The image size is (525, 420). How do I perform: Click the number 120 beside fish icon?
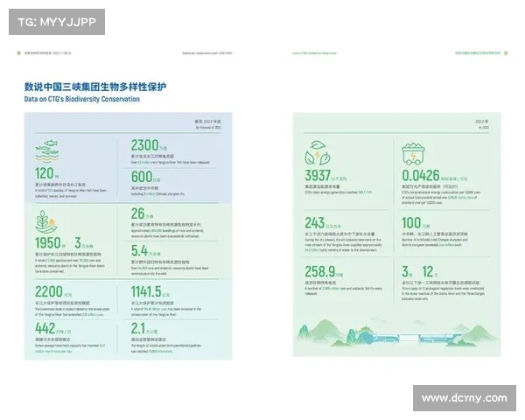click(46, 173)
